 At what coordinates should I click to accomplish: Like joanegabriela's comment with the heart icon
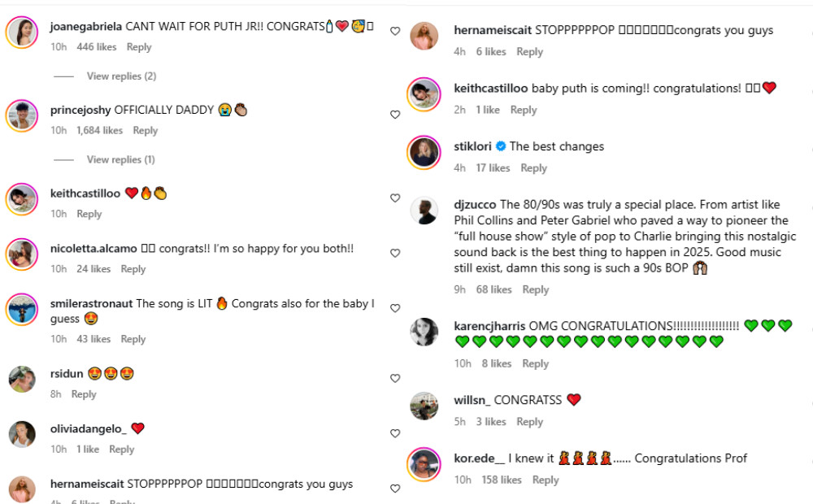[395, 31]
